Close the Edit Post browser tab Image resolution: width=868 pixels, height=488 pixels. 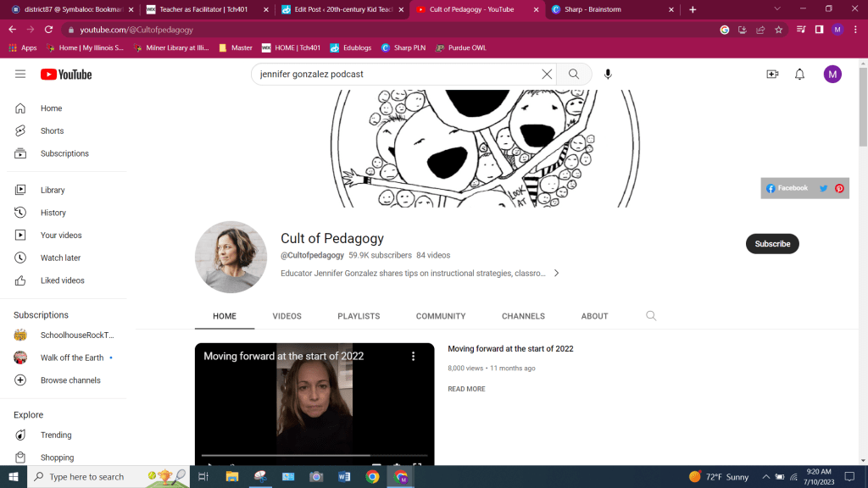tap(401, 9)
